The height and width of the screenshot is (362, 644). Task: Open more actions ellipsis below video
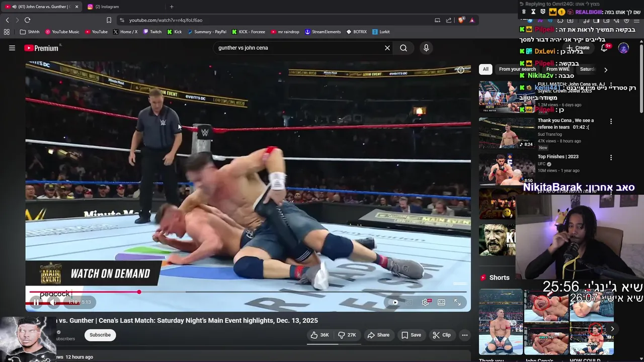465,335
